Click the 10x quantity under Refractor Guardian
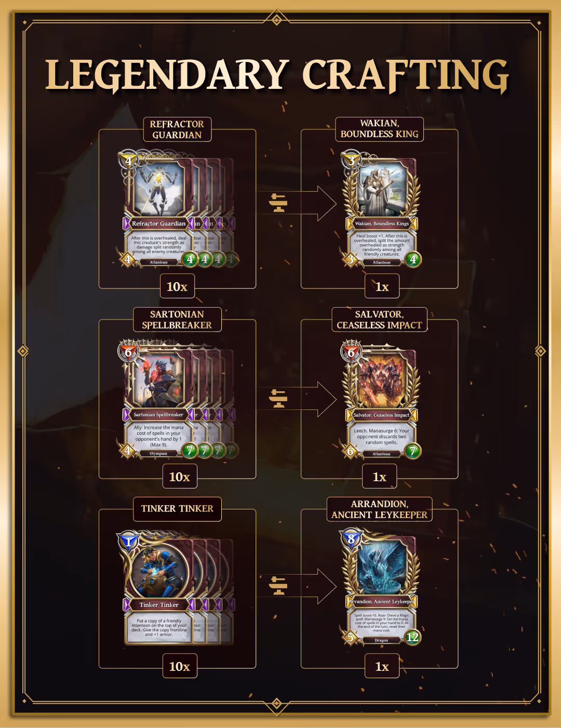561x728 pixels. point(177,286)
